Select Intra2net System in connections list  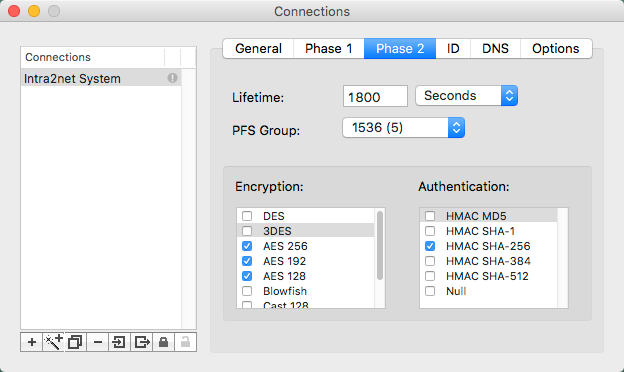(101, 78)
